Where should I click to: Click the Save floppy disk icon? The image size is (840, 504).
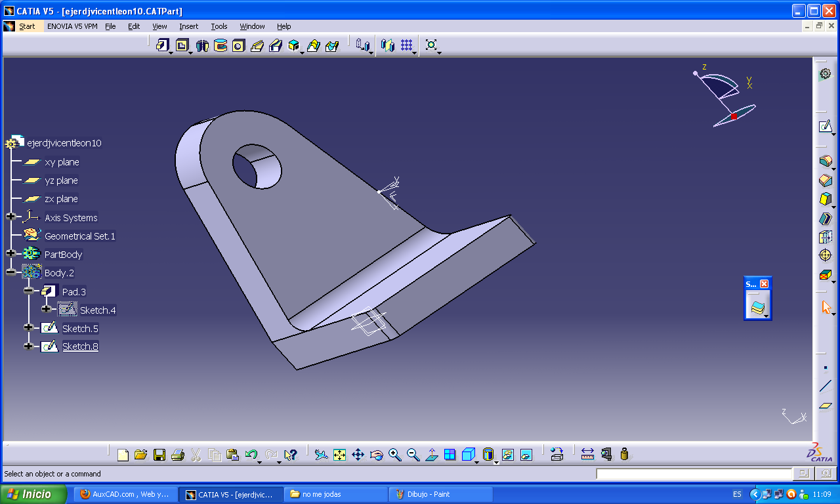click(x=159, y=454)
